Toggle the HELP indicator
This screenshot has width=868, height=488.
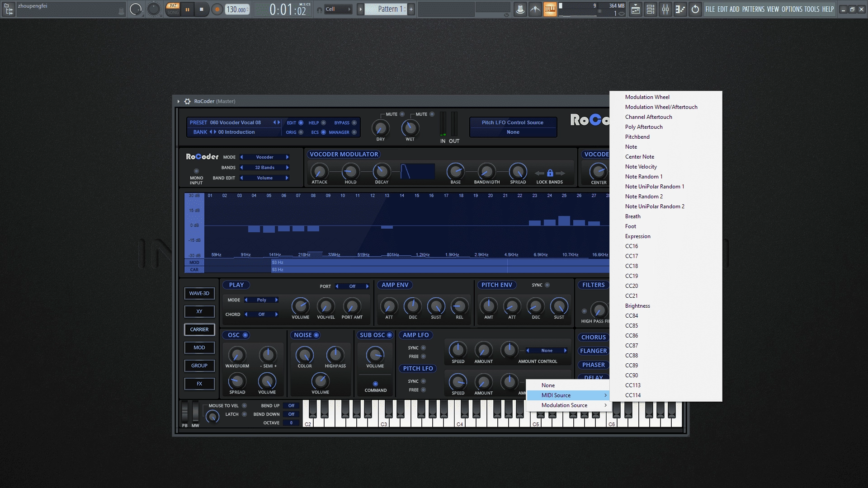click(x=323, y=122)
